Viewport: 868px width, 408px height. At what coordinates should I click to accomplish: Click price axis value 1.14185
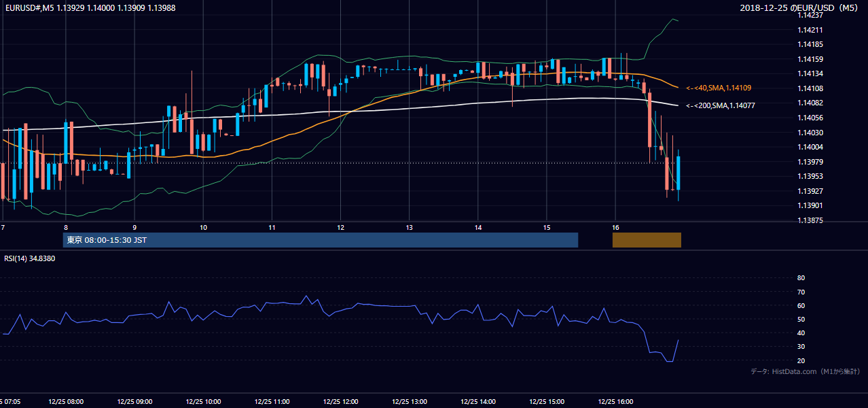coord(810,44)
